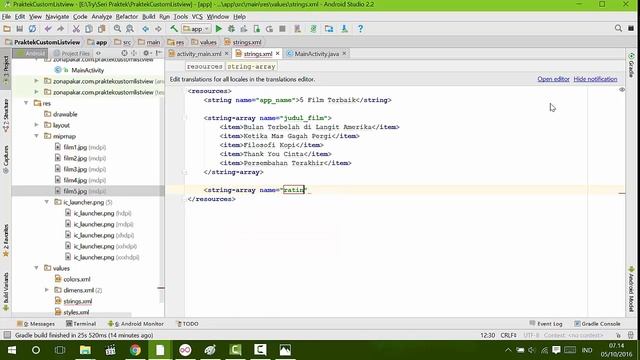The height and width of the screenshot is (360, 640).
Task: Click the Replace magnifier icon
Action: [130, 29]
